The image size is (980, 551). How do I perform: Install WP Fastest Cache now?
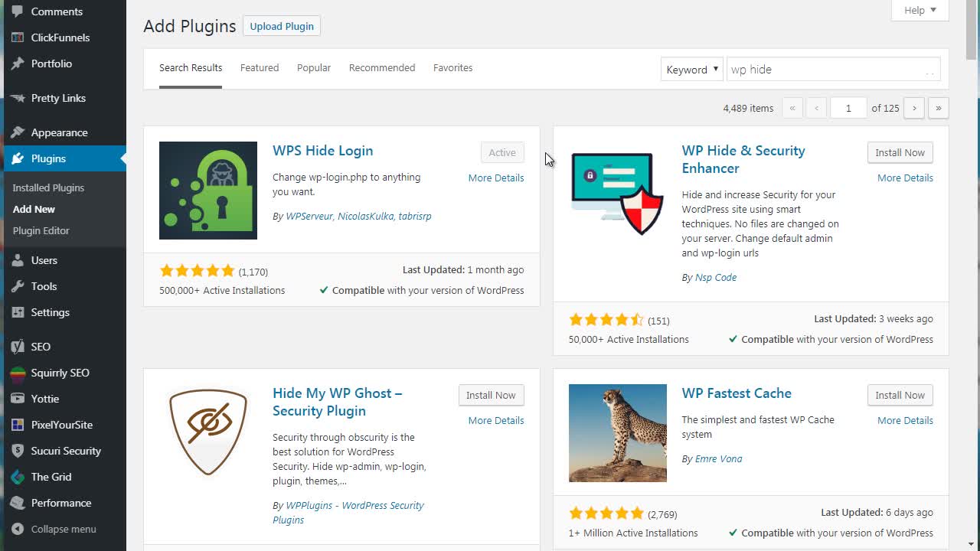pyautogui.click(x=900, y=395)
